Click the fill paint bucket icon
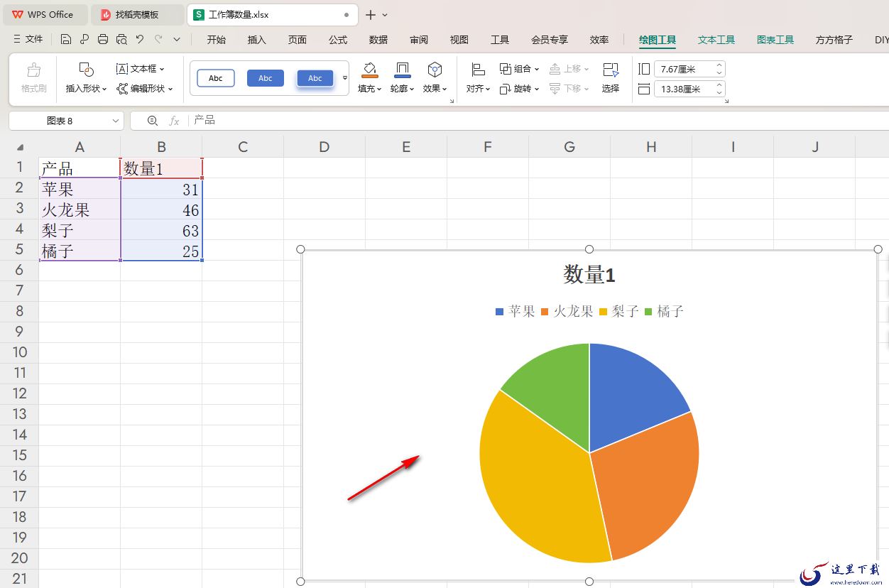 [x=369, y=69]
